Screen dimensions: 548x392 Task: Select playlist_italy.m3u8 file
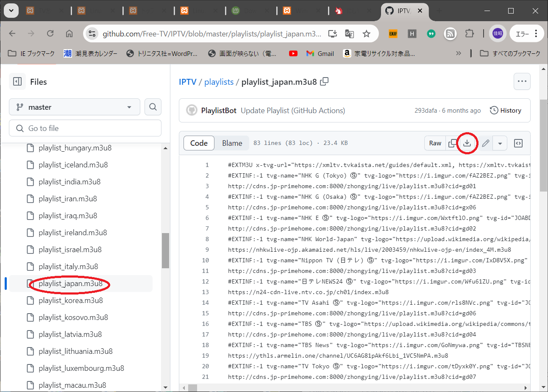coord(68,267)
